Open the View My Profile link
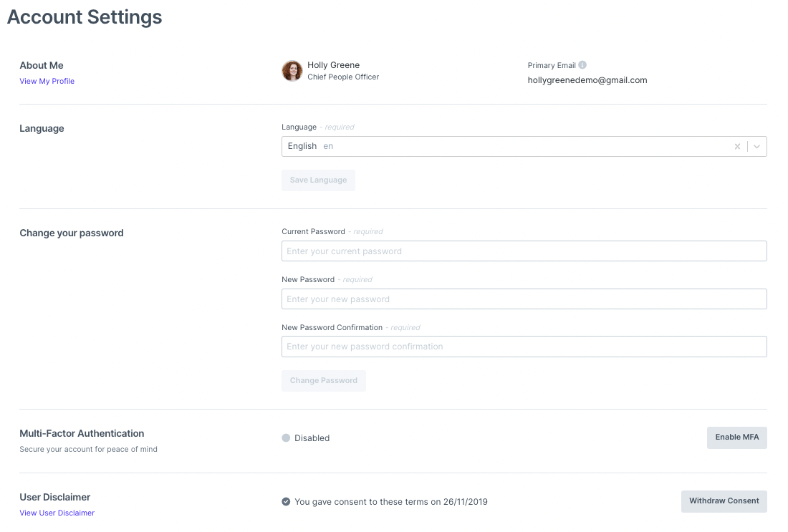The height and width of the screenshot is (532, 788). click(x=47, y=82)
